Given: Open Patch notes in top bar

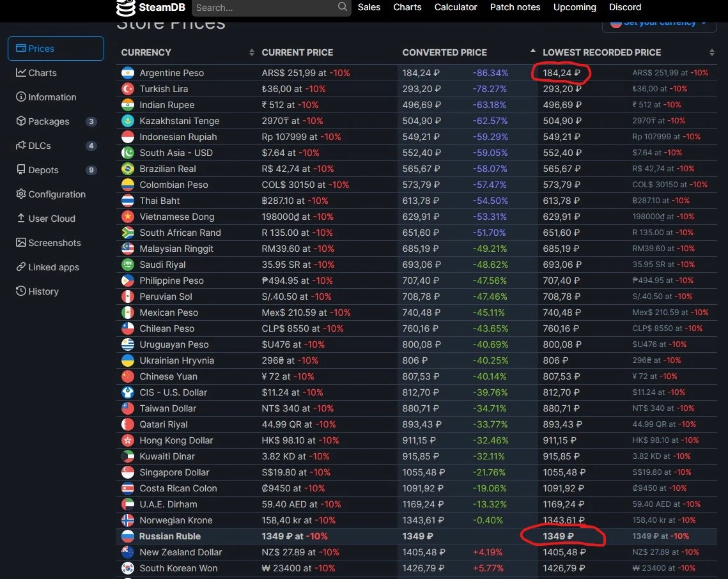Looking at the screenshot, I should point(515,7).
